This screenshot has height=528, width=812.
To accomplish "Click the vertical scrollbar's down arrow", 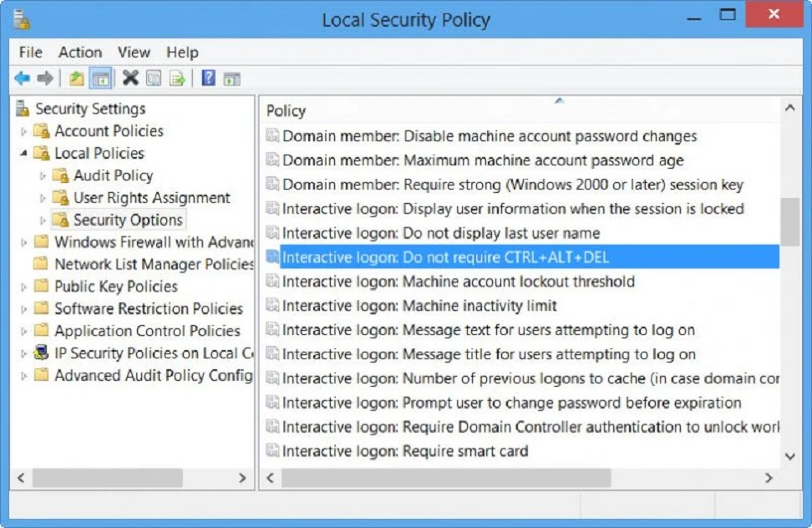I will click(790, 456).
